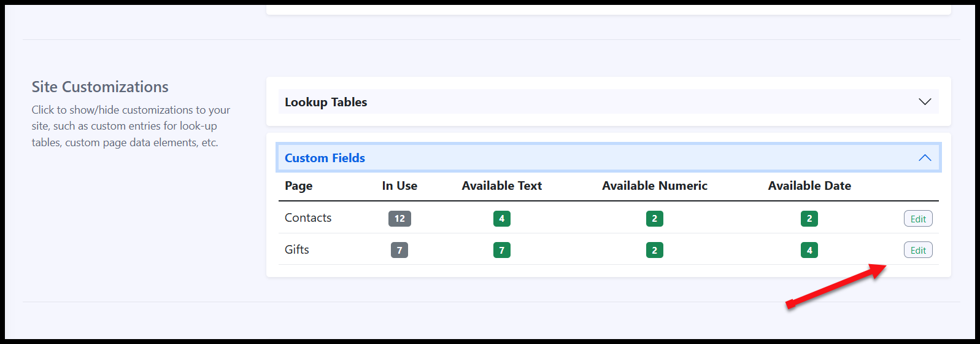Screen dimensions: 980x344
Task: Click the Gifts row label
Action: click(x=297, y=249)
